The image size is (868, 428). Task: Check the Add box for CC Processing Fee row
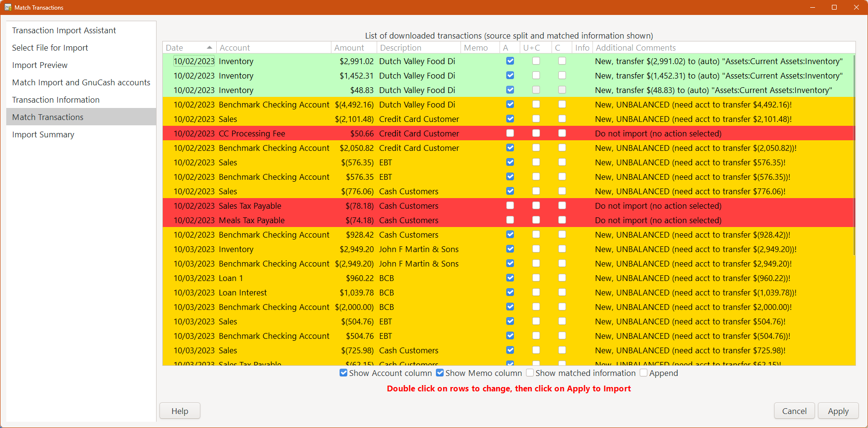pos(510,134)
